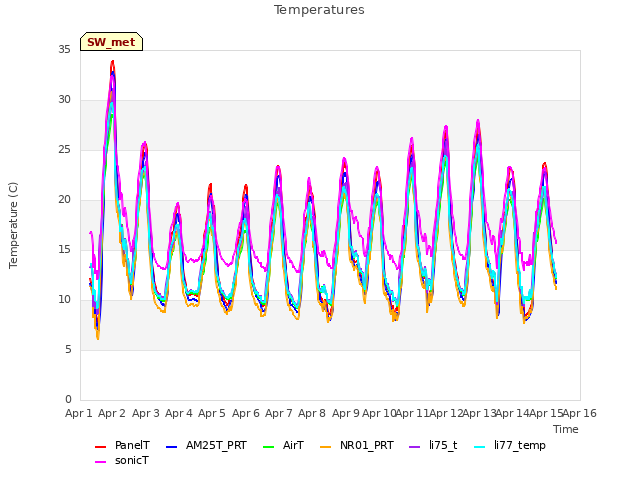
Task: Select the sonicT legend label
Action: tap(132, 460)
